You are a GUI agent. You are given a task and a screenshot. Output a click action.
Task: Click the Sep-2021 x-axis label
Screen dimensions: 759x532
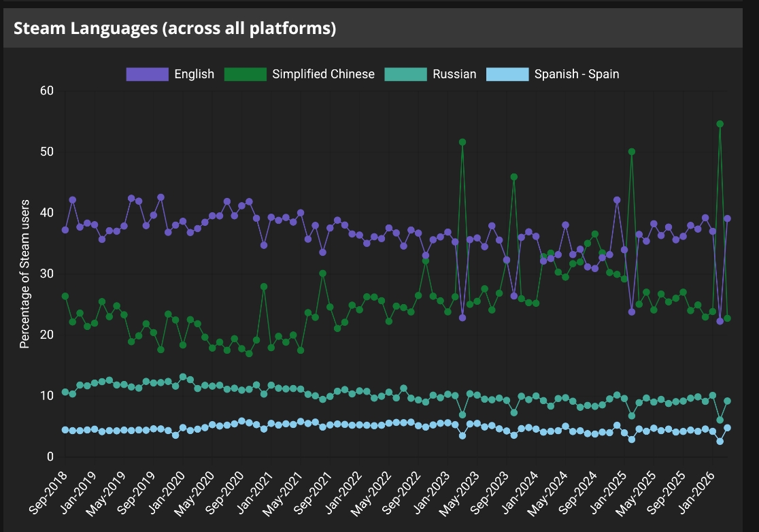[312, 492]
